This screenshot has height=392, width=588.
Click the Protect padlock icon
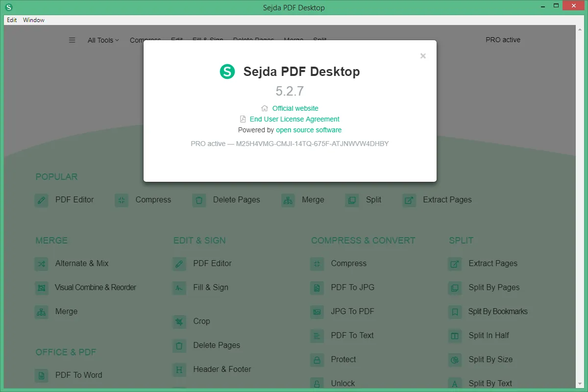tap(317, 360)
